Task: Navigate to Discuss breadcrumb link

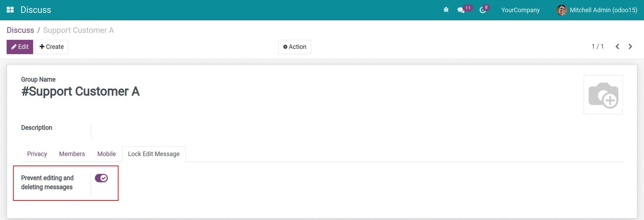Action: click(20, 30)
